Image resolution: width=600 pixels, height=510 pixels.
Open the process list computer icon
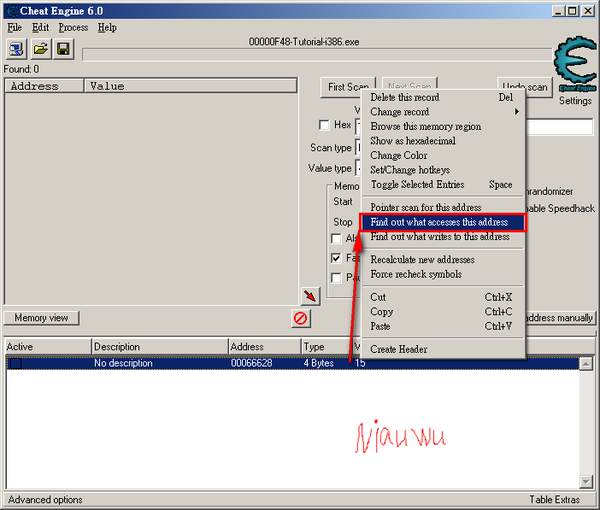click(16, 49)
